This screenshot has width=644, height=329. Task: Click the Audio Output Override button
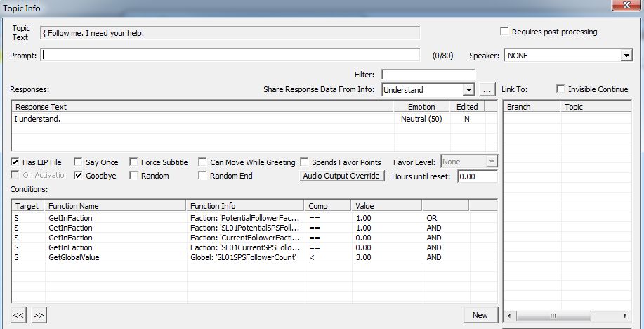[341, 176]
